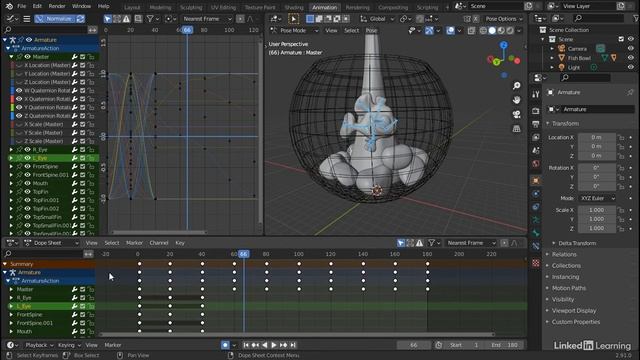Viewport: 640px width, 360px height.
Task: Toggle R_Eye channel visibility eye
Action: pyautogui.click(x=28, y=149)
